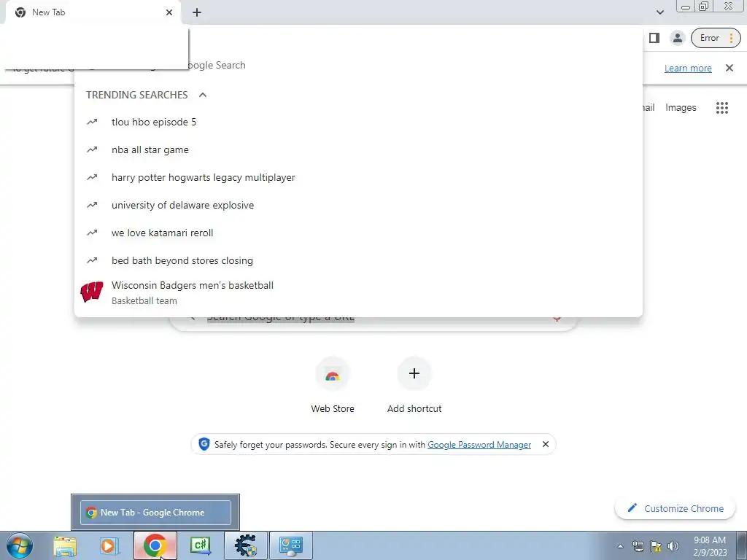Image resolution: width=747 pixels, height=560 pixels.
Task: Collapse the Trending Searches section
Action: click(x=203, y=95)
